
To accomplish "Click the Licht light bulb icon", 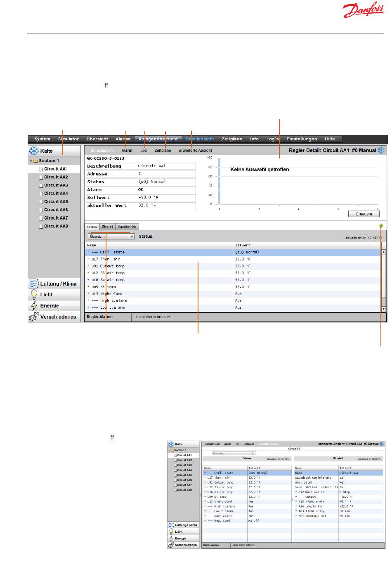I will click(34, 294).
